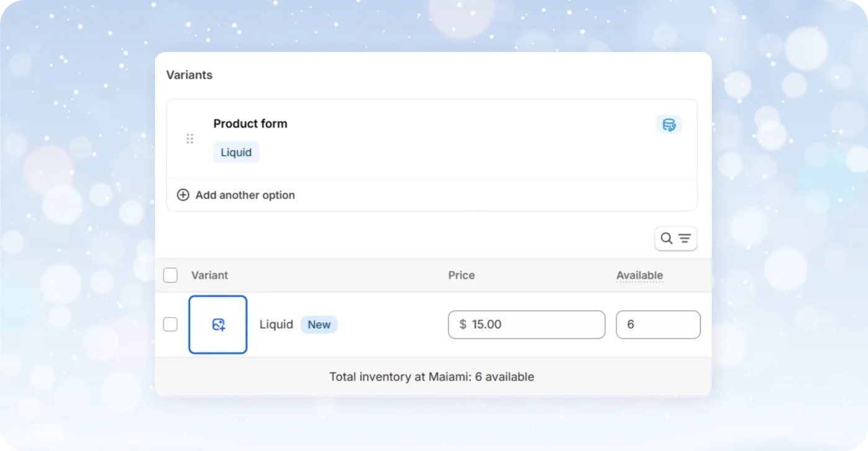Click the search magnifier icon above the variant table

tap(667, 238)
